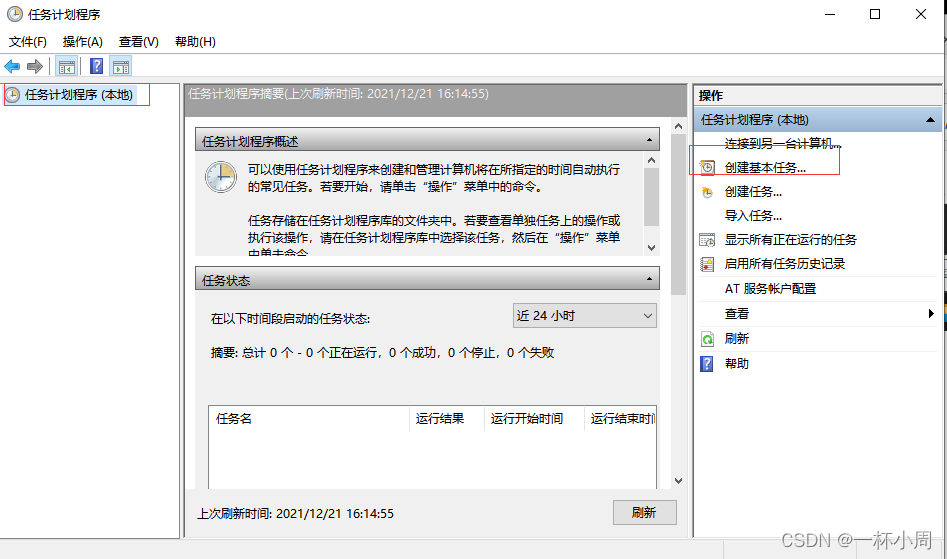This screenshot has width=947, height=559.
Task: Click the Back arrow toolbar icon
Action: 12,66
